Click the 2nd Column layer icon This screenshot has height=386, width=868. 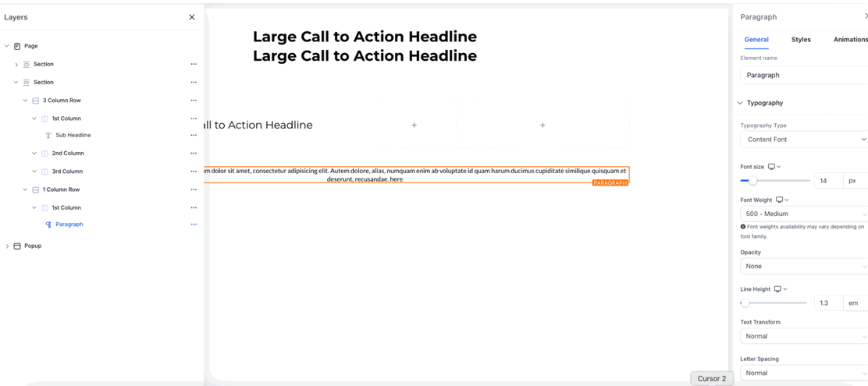(x=44, y=153)
